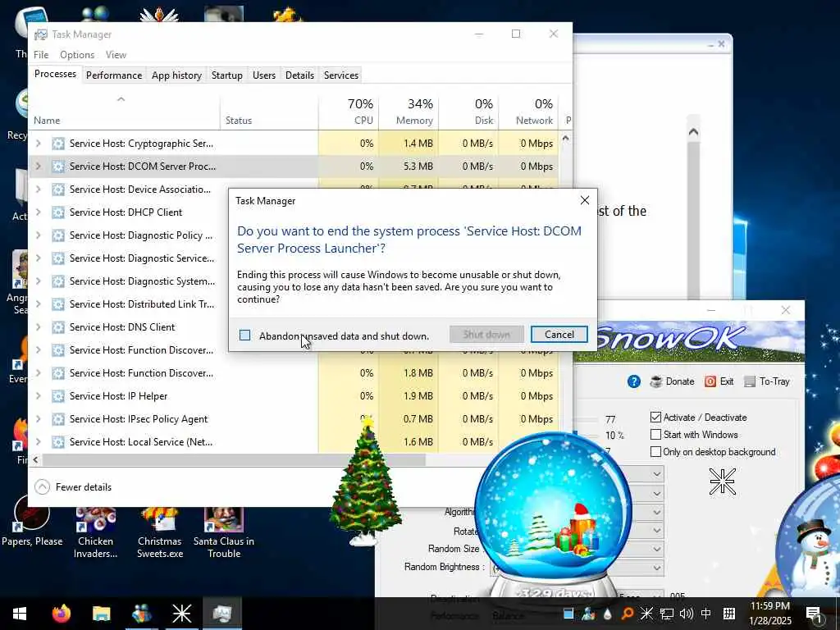Launch Firefox from the taskbar
Screen dimensions: 840x630
click(x=62, y=614)
